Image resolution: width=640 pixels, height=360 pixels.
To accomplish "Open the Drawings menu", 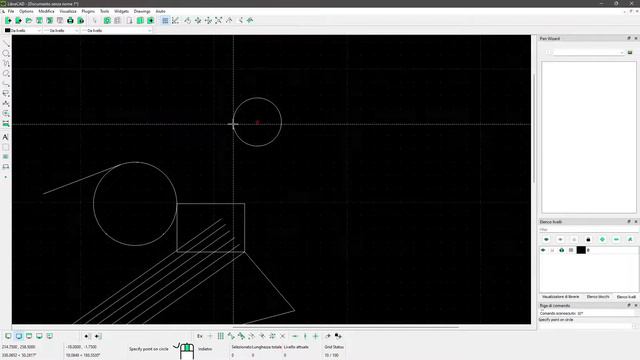I will (142, 11).
